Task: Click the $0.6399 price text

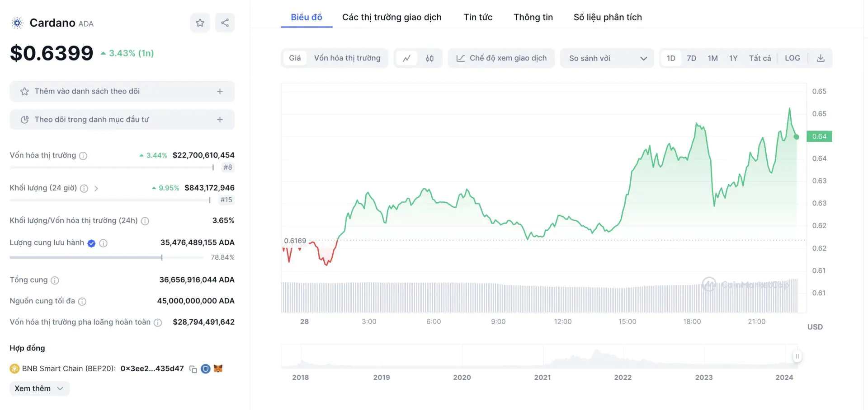Action: point(52,53)
